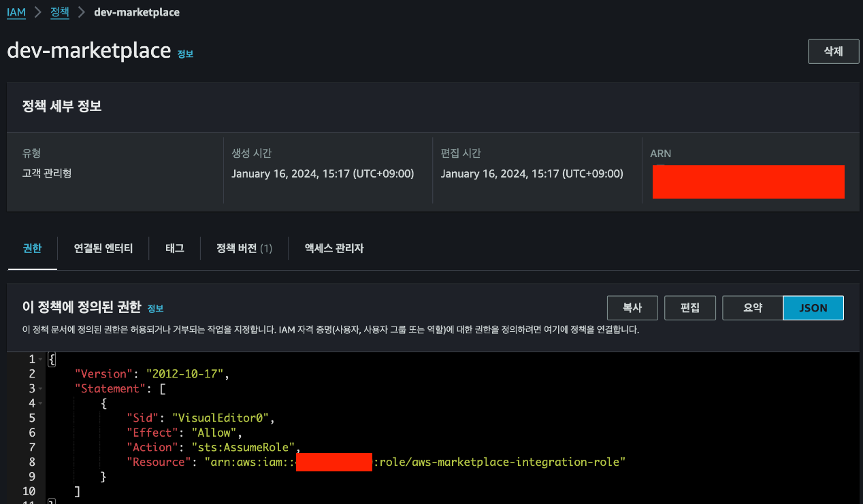
Task: Click line number 10 in the editor gutter
Action: [x=29, y=491]
